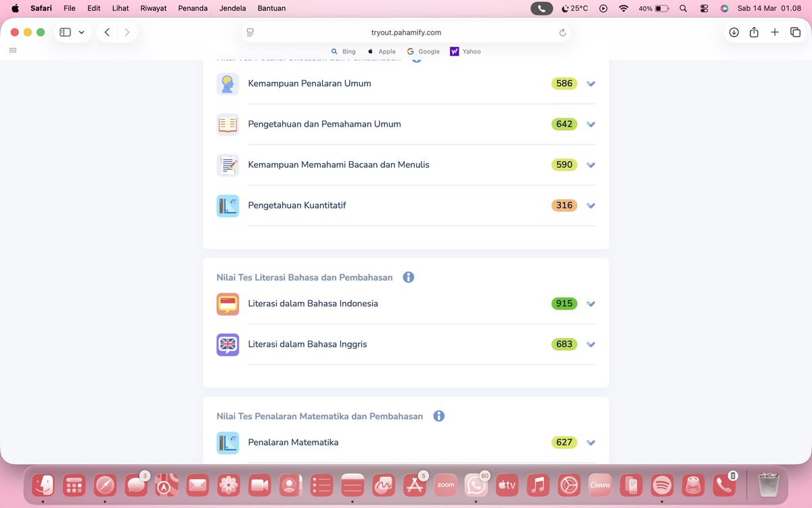Viewport: 812px width, 508px height.
Task: Open Apple favorites link
Action: (382, 51)
